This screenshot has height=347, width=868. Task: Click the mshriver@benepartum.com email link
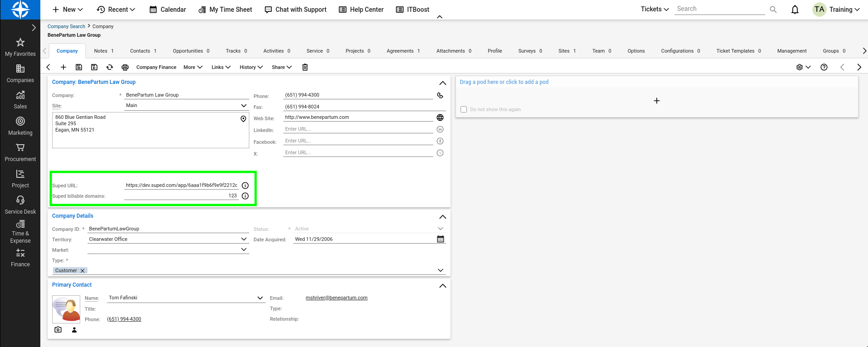click(336, 298)
